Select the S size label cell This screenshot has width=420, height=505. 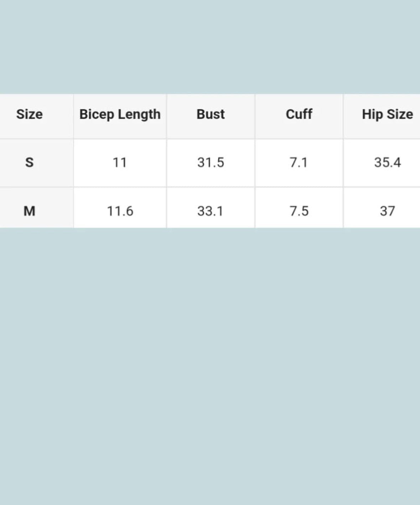pyautogui.click(x=29, y=162)
